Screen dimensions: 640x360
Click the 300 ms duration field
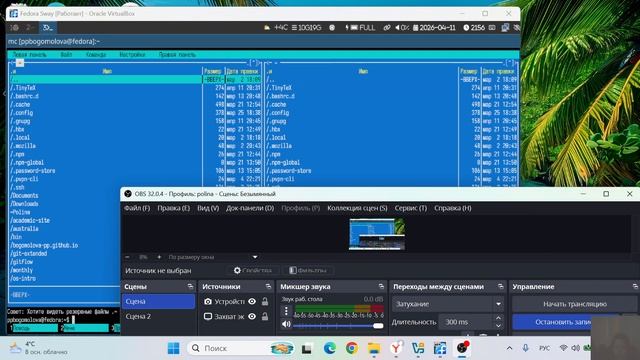(466, 322)
